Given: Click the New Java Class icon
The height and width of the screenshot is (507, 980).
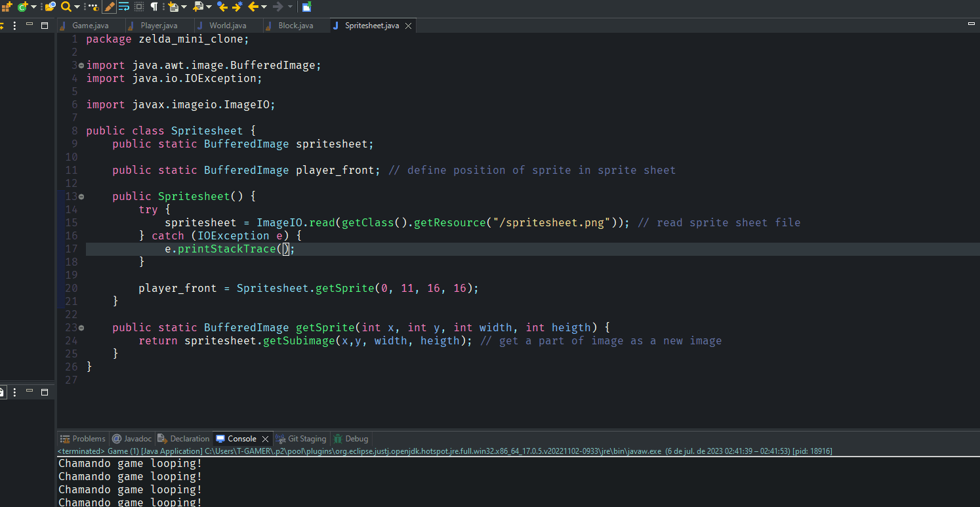Looking at the screenshot, I should (23, 7).
